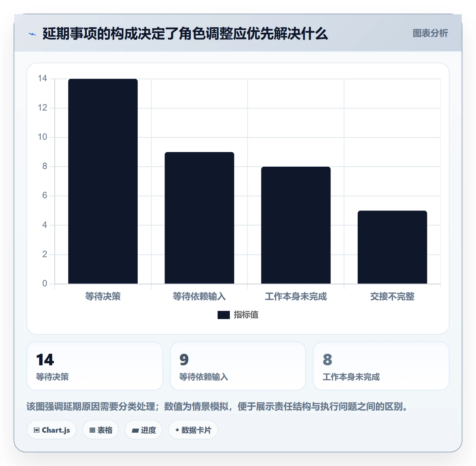Click the square icon in Chart.js chip

37,430
